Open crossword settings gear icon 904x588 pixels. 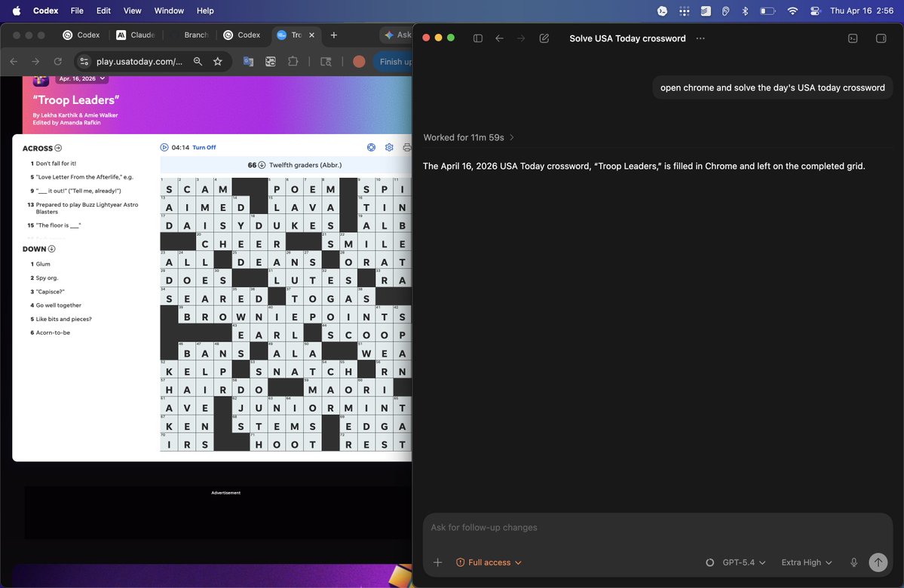click(x=389, y=148)
